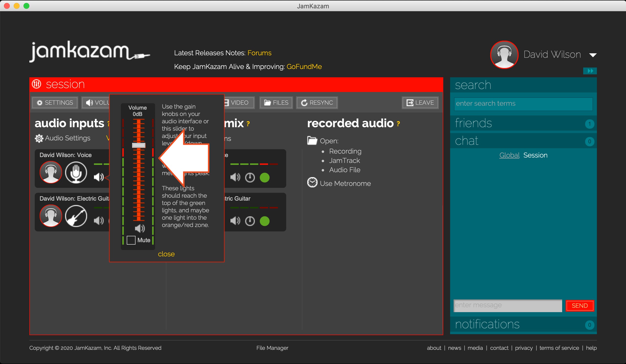Viewport: 626px width, 364px height.
Task: Open the GoFundMe link
Action: point(304,67)
